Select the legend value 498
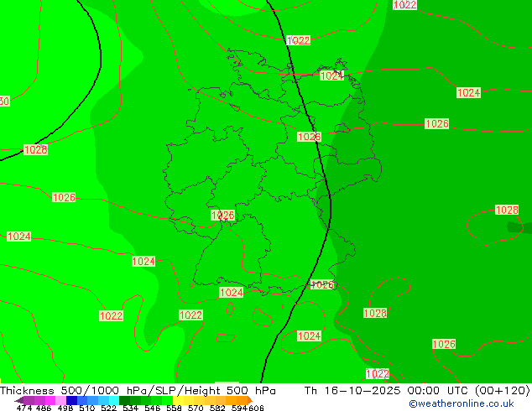Image resolution: width=532 pixels, height=411 pixels. coord(65,408)
